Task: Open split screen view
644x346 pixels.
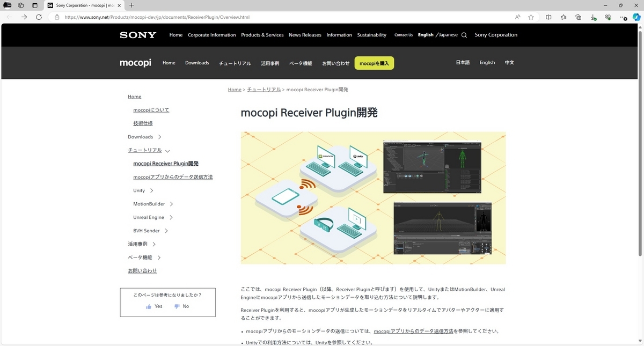Action: (548, 17)
